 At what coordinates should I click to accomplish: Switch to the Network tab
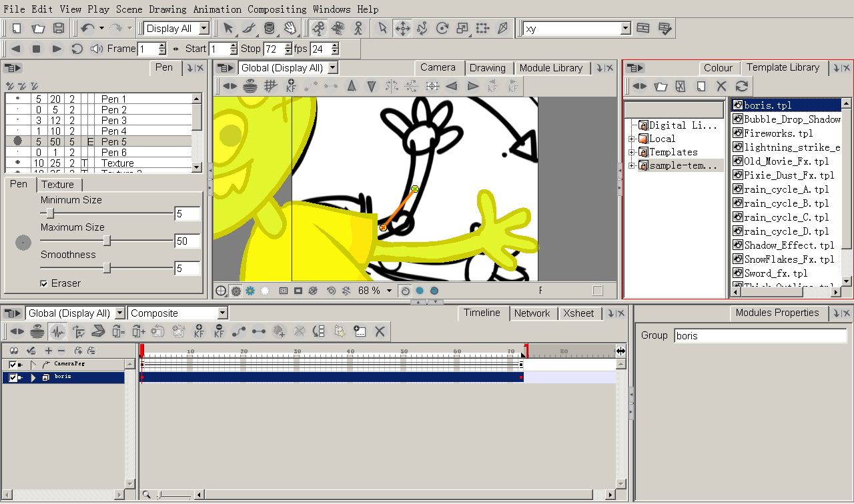(532, 313)
